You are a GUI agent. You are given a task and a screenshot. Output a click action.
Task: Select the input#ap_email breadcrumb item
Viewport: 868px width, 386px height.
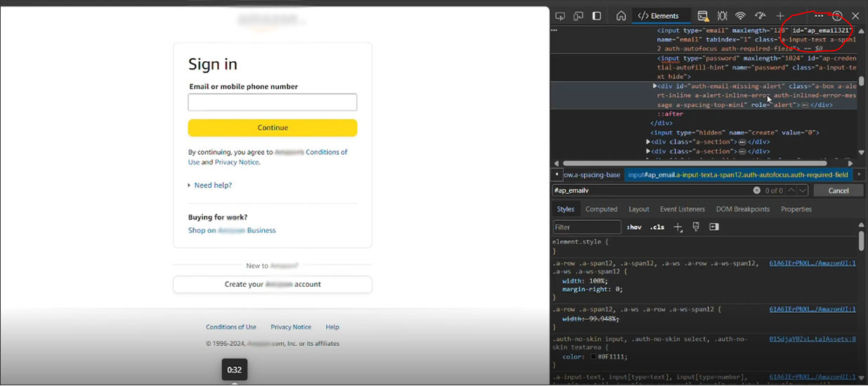pos(738,175)
